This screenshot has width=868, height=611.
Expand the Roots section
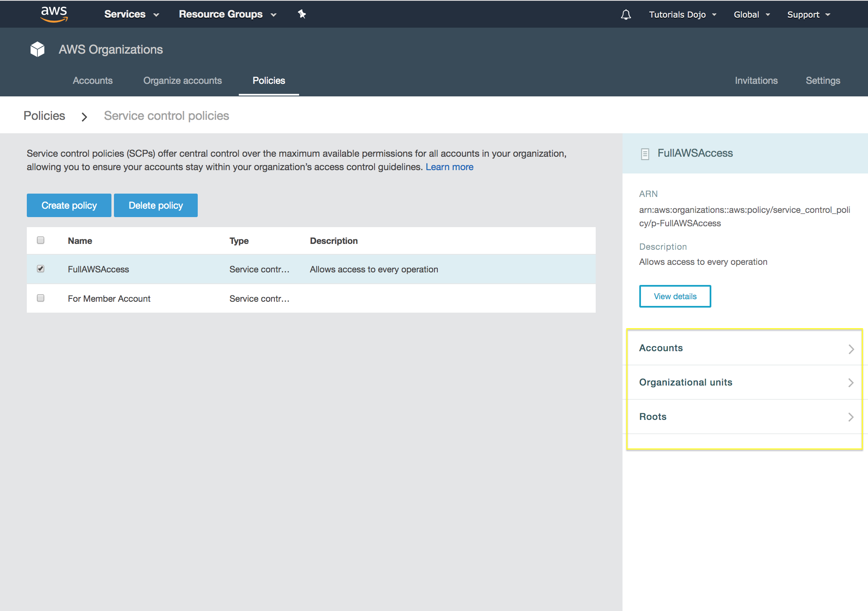tap(744, 417)
